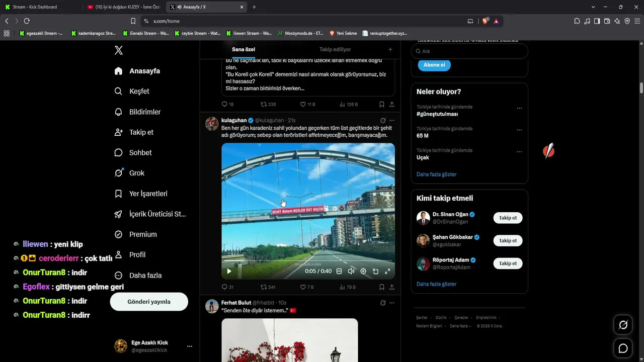
Task: Open Brave Wallet toolbar icon
Action: tap(607, 21)
